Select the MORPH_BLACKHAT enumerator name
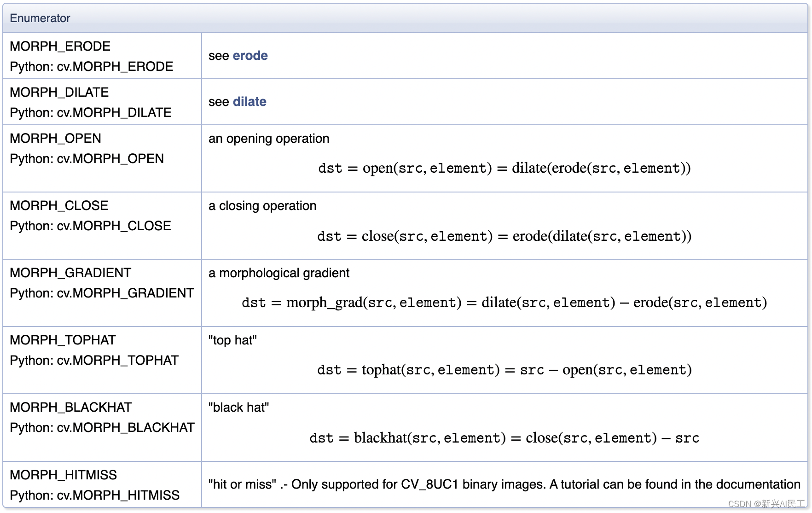This screenshot has height=513, width=812. 70,407
